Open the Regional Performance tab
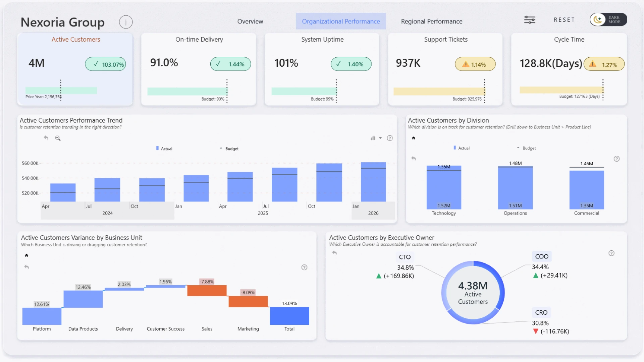The width and height of the screenshot is (644, 362). coord(432,21)
